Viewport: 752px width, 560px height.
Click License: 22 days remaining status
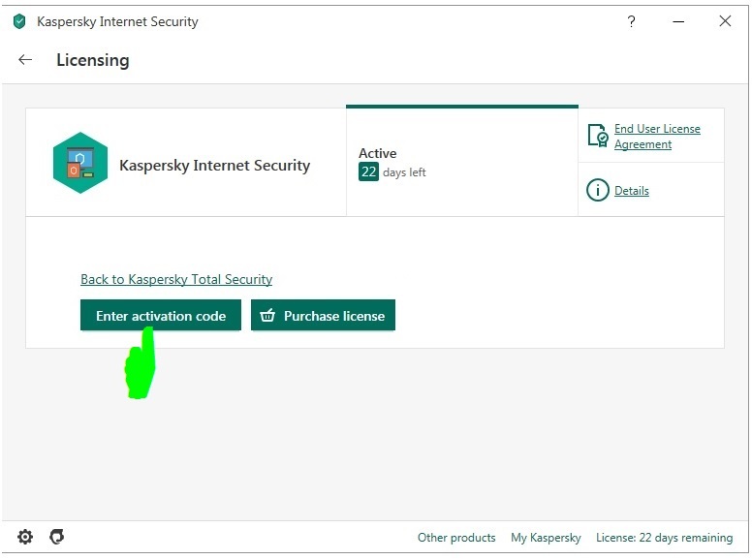pos(664,538)
